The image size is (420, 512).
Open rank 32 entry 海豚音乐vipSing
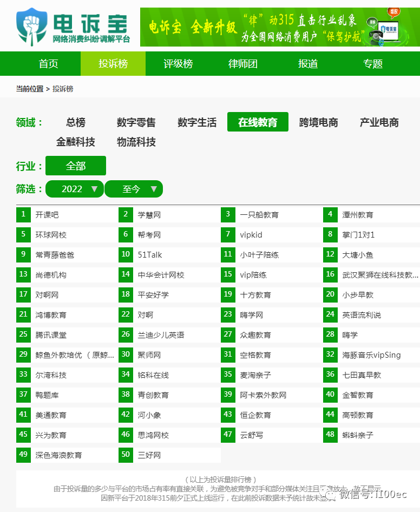click(x=372, y=355)
